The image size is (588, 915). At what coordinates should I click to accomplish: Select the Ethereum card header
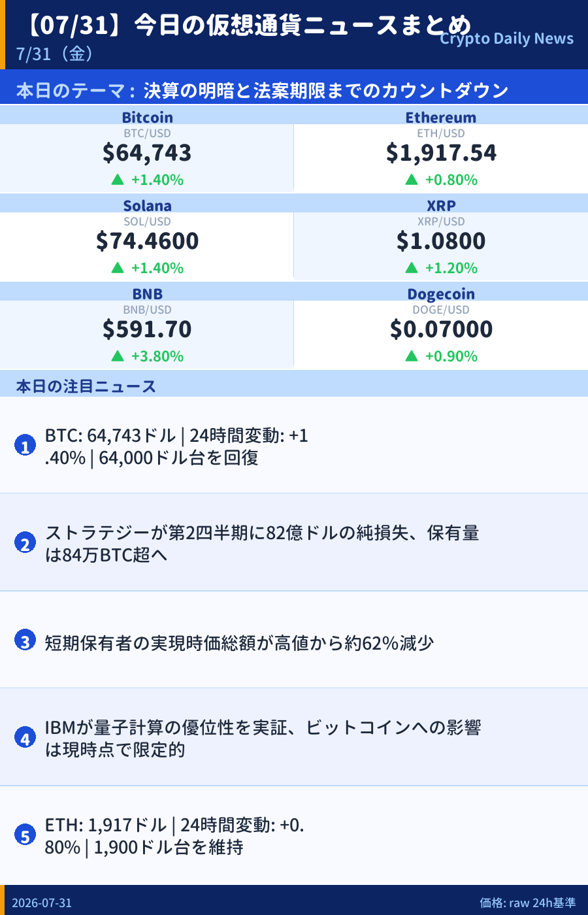click(x=441, y=116)
